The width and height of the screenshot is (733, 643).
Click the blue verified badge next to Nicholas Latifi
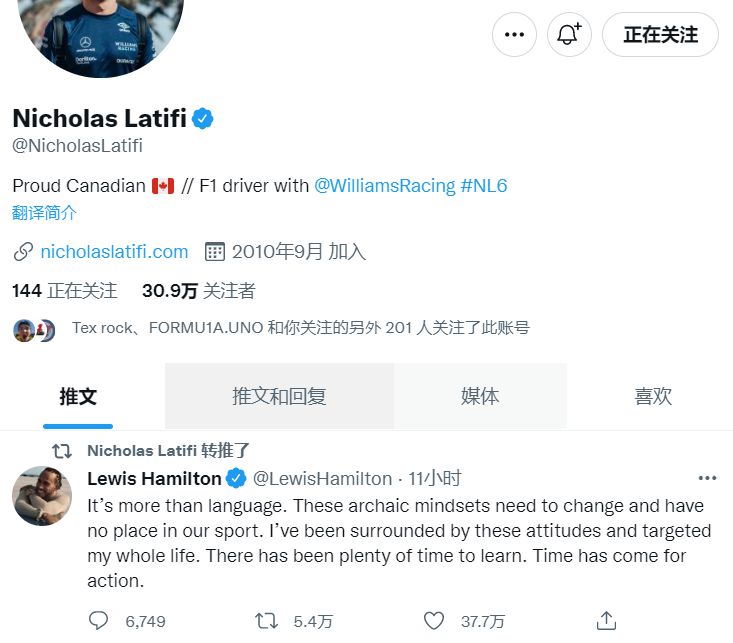point(202,118)
